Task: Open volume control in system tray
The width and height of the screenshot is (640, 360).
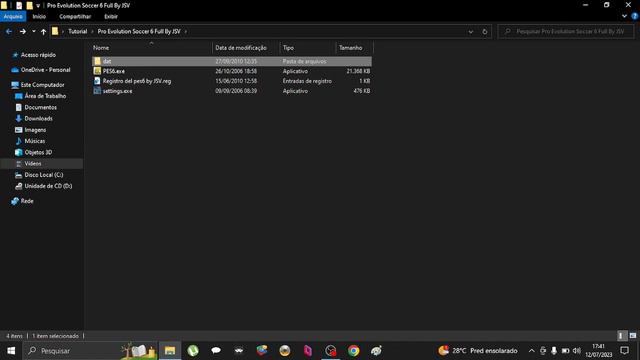Action: [577, 351]
